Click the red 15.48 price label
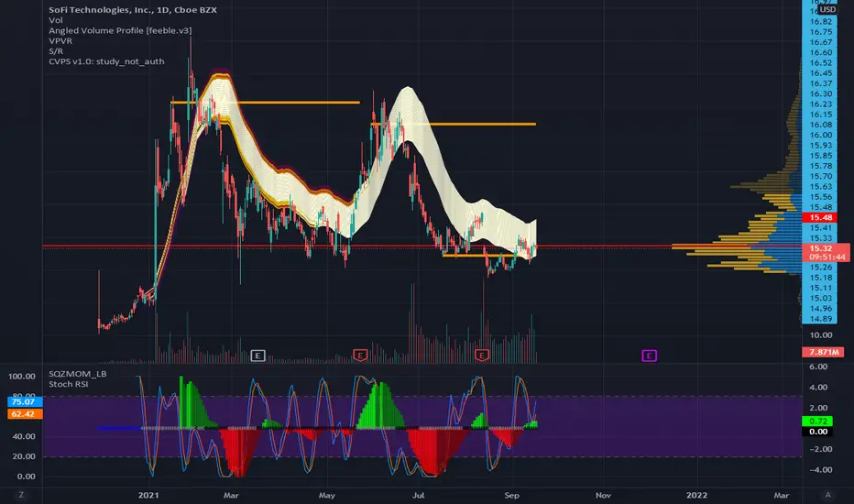The image size is (854, 504). pos(820,217)
